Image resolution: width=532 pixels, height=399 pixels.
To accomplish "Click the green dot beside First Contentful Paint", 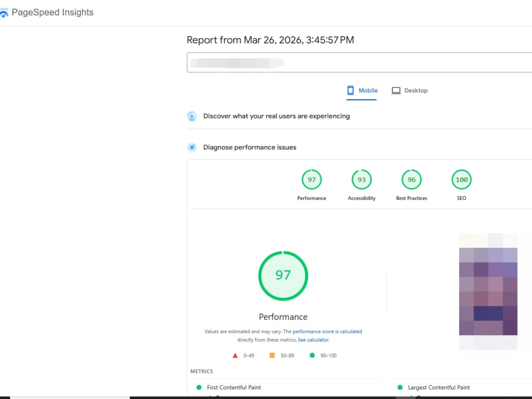I will (x=199, y=387).
